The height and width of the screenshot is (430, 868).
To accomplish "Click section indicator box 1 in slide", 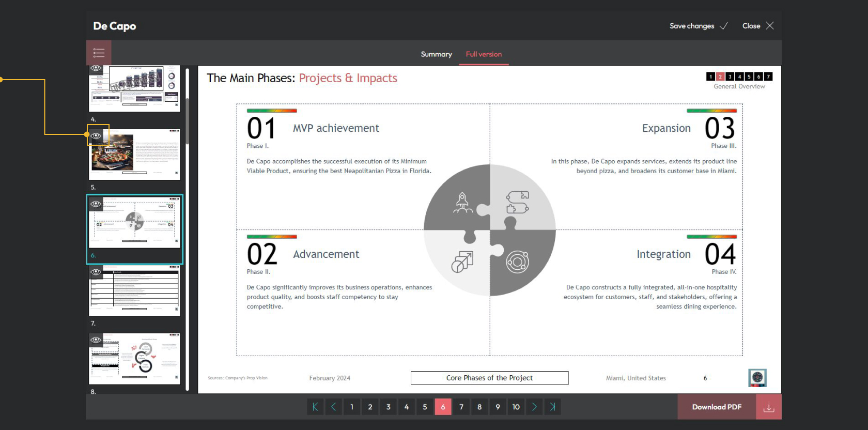I will [x=710, y=76].
